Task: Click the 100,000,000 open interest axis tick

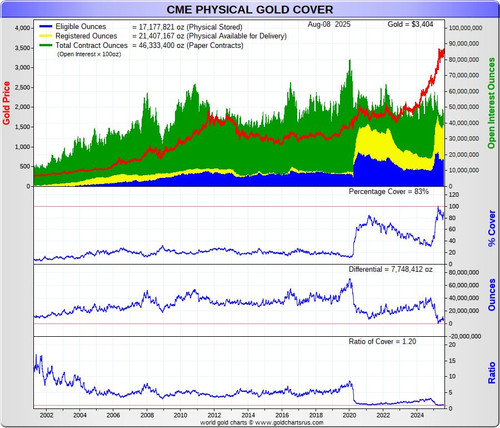Action: [x=465, y=28]
